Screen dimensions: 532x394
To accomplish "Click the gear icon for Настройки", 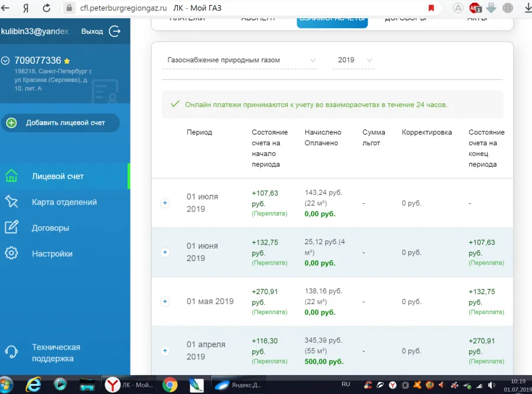I will 11,253.
